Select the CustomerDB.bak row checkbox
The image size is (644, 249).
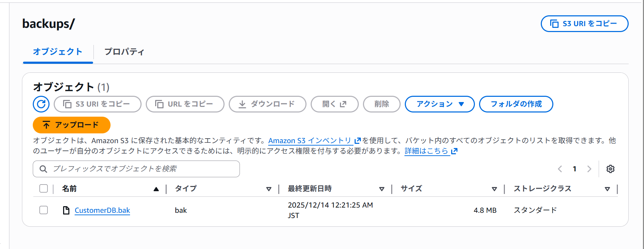[x=44, y=210]
